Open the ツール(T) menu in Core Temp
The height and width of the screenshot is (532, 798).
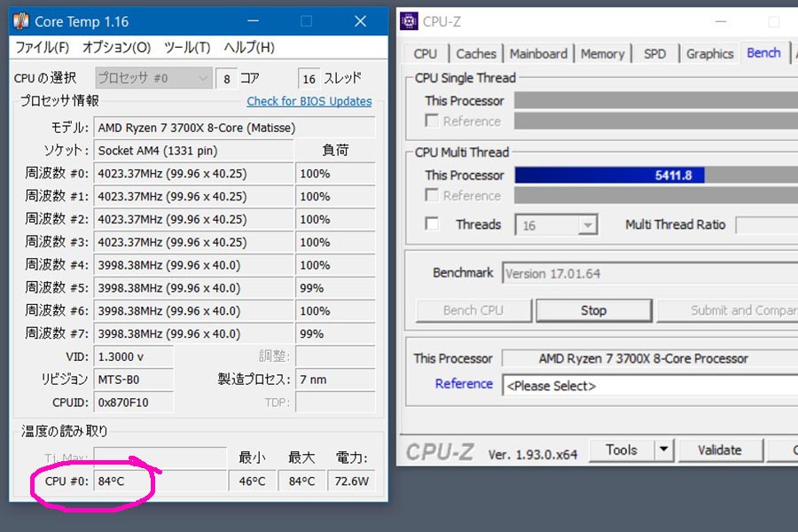pyautogui.click(x=187, y=47)
